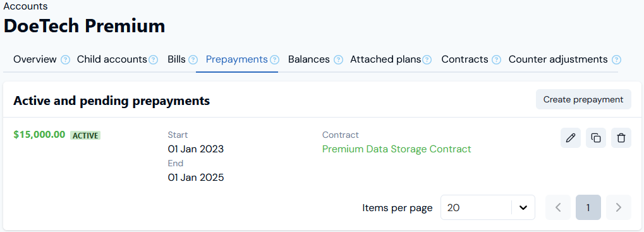Select page 1 in the pagination

tap(588, 207)
